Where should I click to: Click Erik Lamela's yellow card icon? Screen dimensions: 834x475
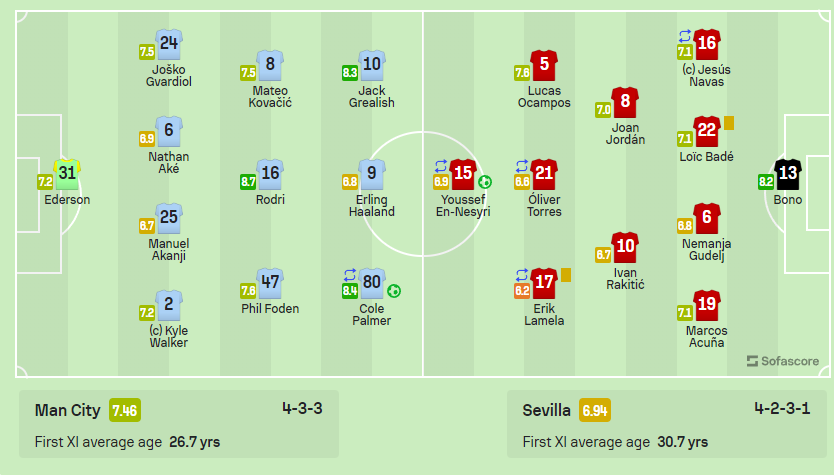point(566,274)
